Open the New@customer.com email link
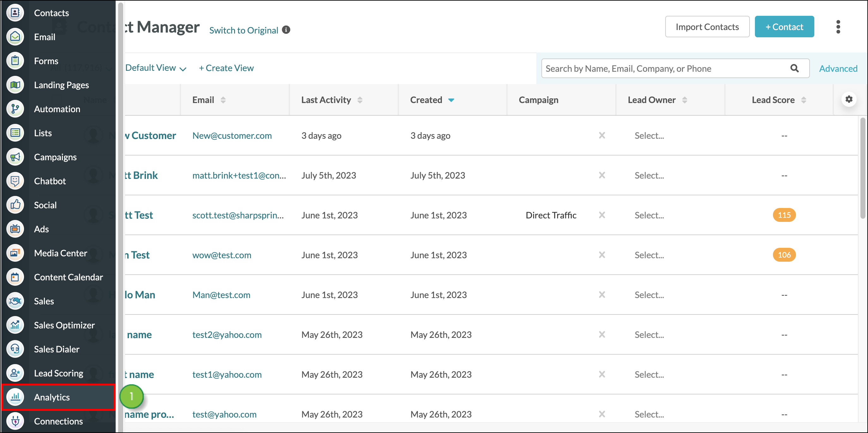 [x=232, y=136]
